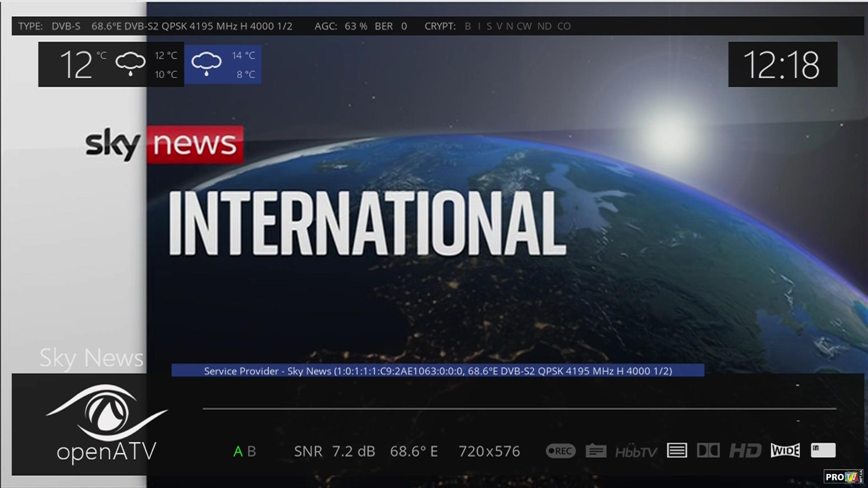The image size is (868, 488).
Task: Click the WIDE aspect ratio icon
Action: coord(785,450)
